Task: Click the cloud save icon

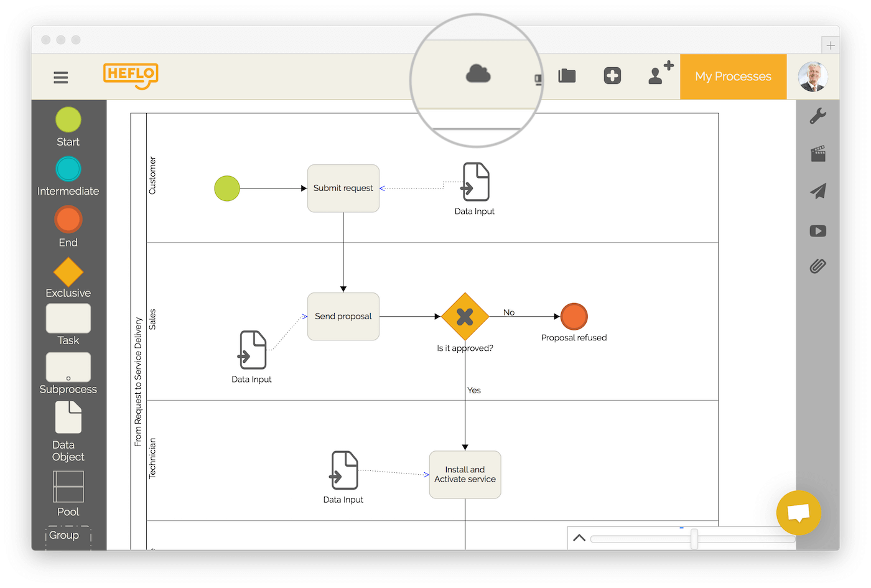Action: 478,73
